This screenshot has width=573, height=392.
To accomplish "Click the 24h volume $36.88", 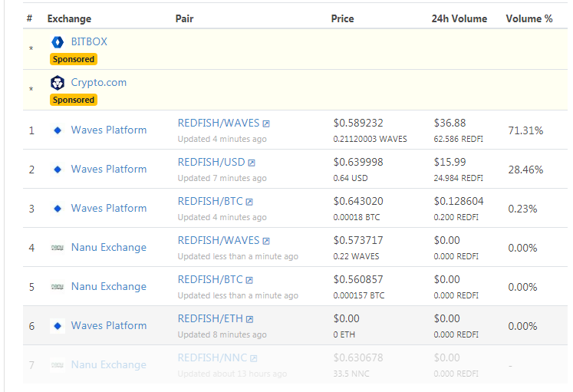I will (x=450, y=123).
